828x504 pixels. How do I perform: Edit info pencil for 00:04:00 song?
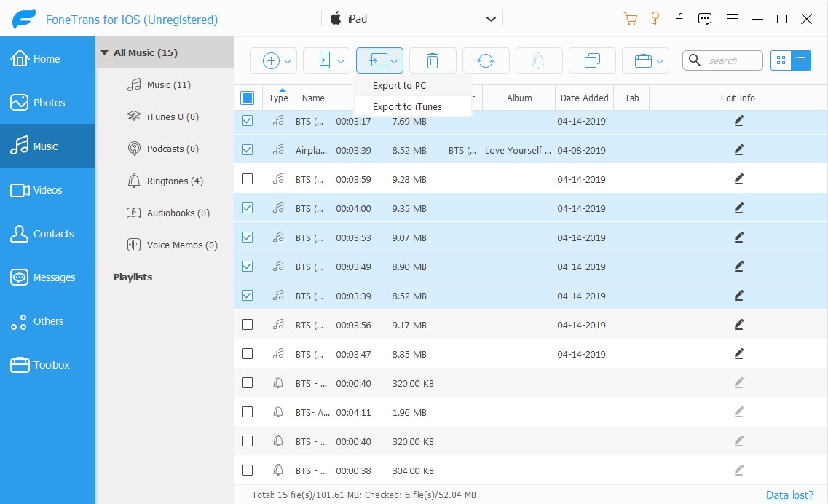(x=738, y=208)
